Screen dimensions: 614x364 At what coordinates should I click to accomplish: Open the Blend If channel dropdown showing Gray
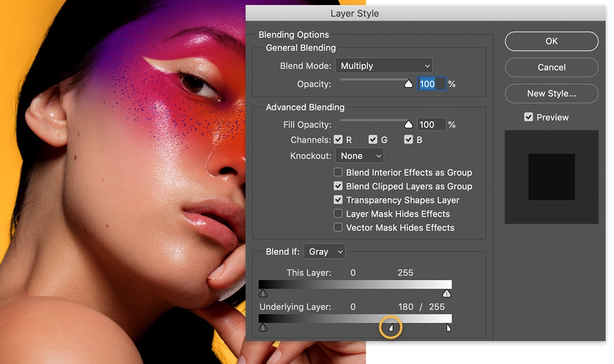(x=324, y=251)
